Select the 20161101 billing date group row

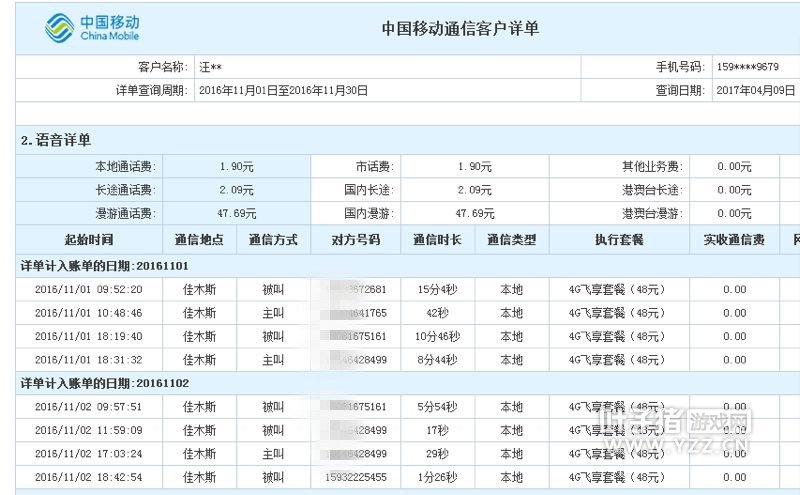tap(105, 265)
